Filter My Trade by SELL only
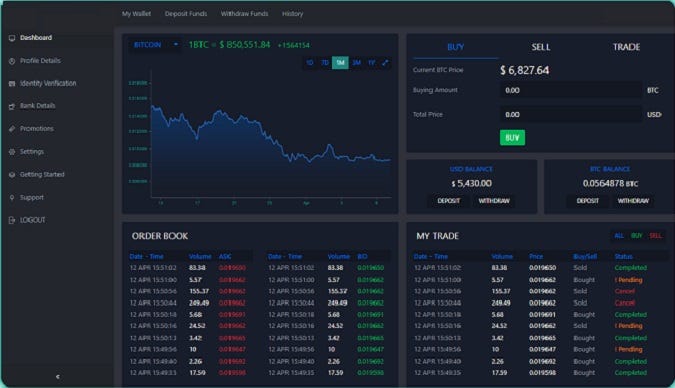 tap(655, 236)
